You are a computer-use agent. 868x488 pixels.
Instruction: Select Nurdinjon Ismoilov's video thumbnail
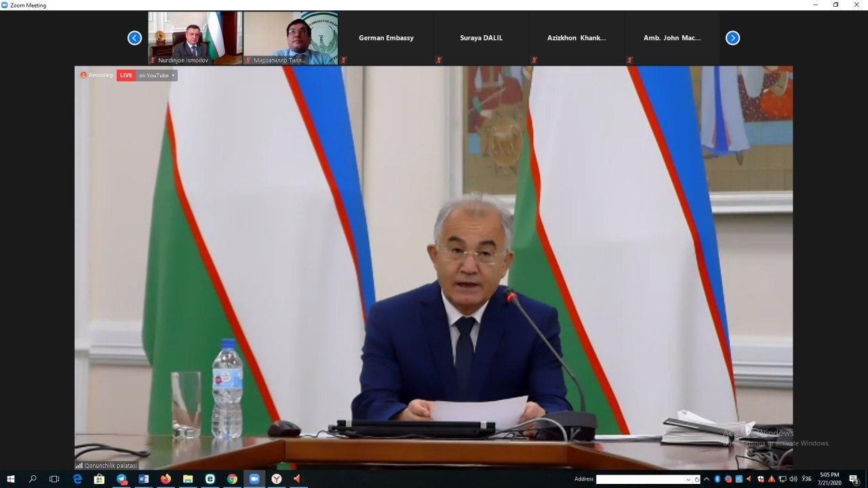195,37
